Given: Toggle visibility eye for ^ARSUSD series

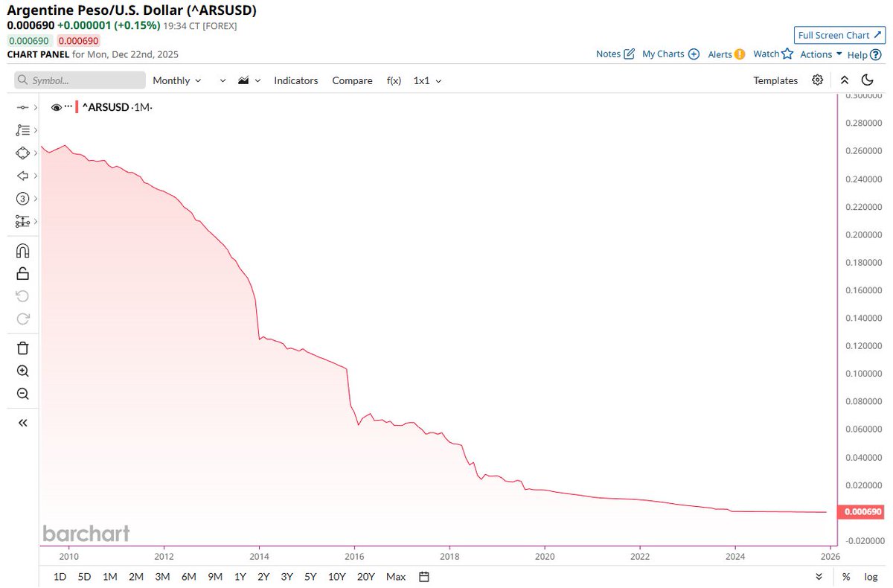Looking at the screenshot, I should (56, 107).
